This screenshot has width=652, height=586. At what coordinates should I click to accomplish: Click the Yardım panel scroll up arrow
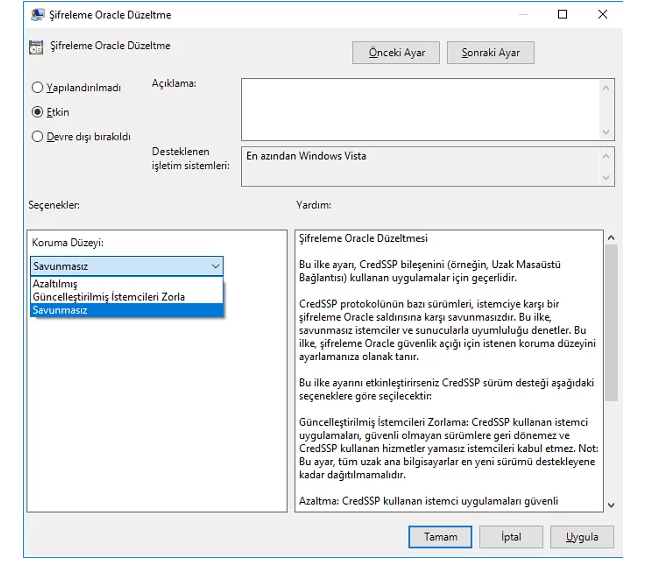tap(611, 238)
